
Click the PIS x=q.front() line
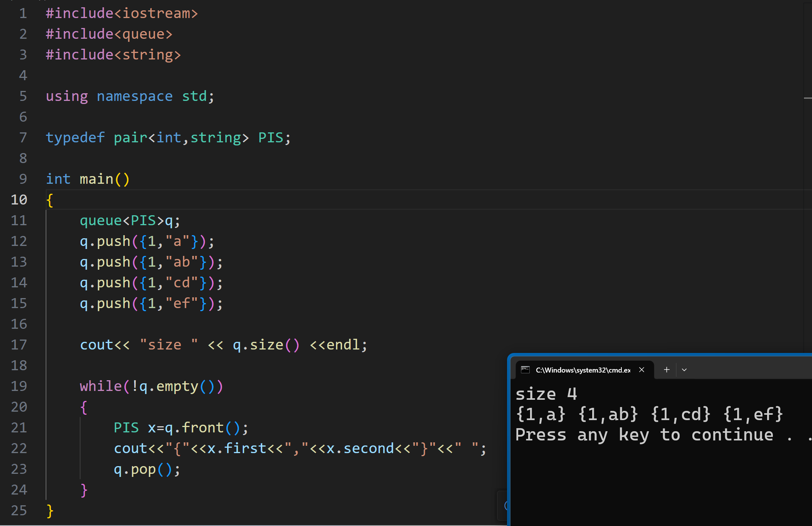(181, 428)
